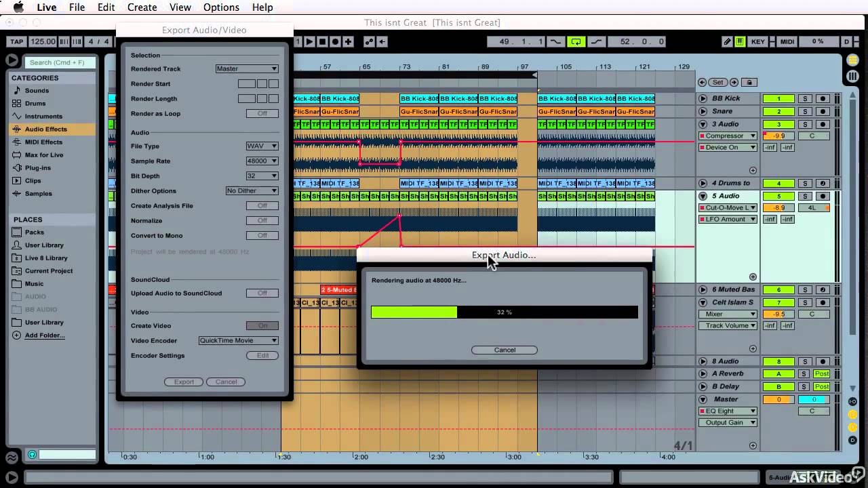This screenshot has height=488, width=868.
Task: Toggle the arrangement Loop switch
Action: tap(576, 41)
